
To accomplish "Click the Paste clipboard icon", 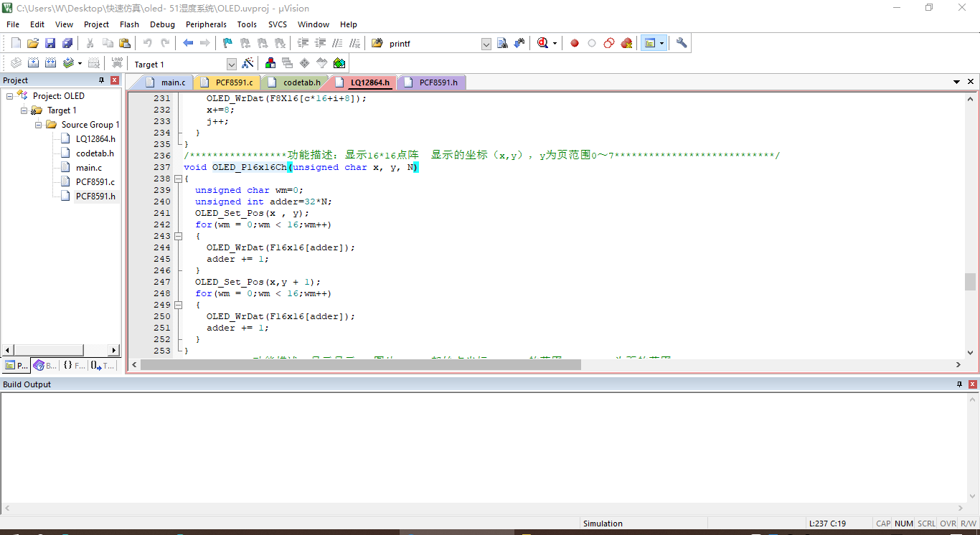I will [125, 43].
